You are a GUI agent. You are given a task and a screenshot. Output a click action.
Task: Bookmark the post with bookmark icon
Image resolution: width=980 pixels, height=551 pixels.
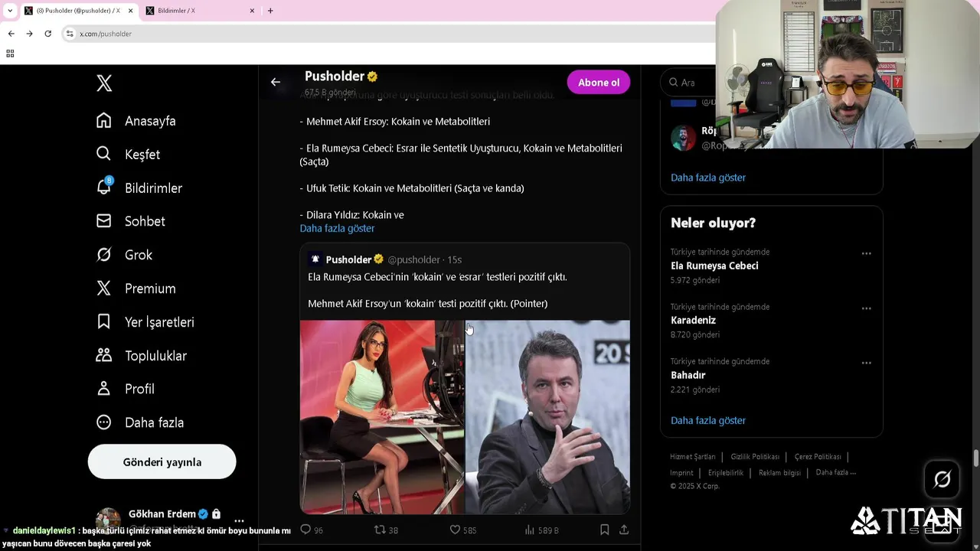(x=604, y=530)
